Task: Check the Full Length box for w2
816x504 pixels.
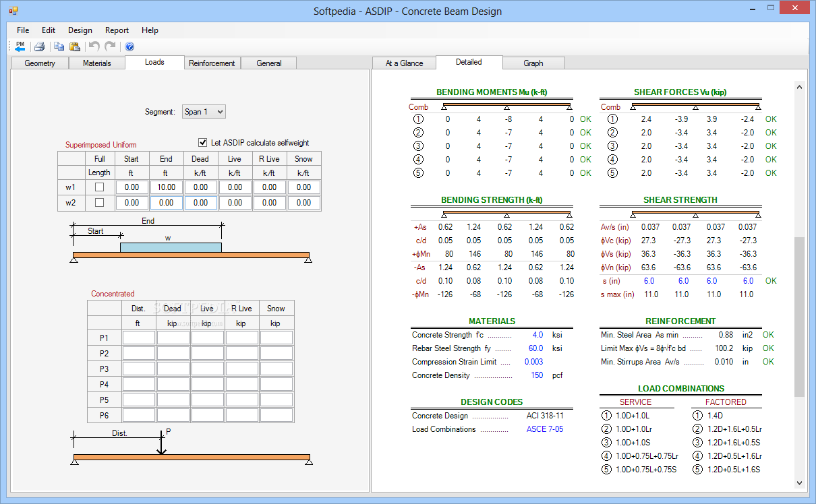Action: [99, 203]
